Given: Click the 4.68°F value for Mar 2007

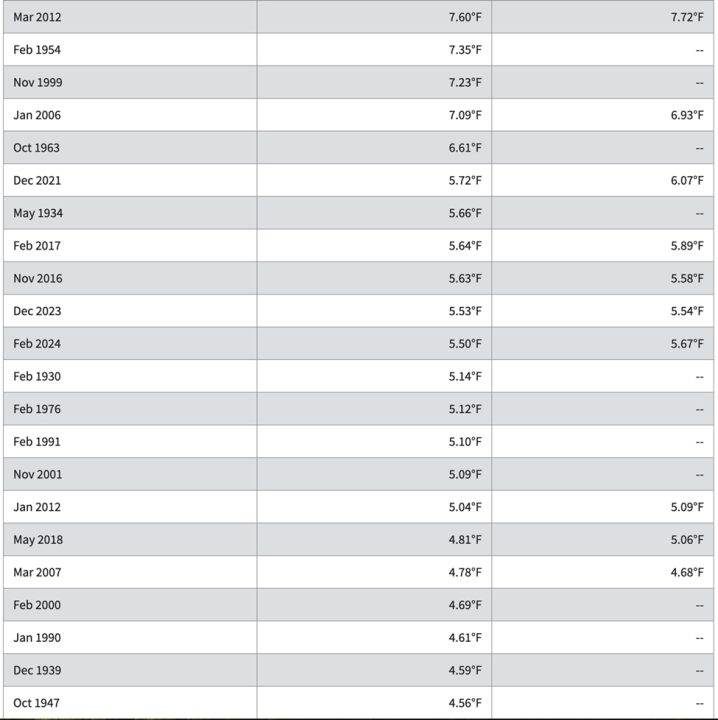Looking at the screenshot, I should point(687,572).
